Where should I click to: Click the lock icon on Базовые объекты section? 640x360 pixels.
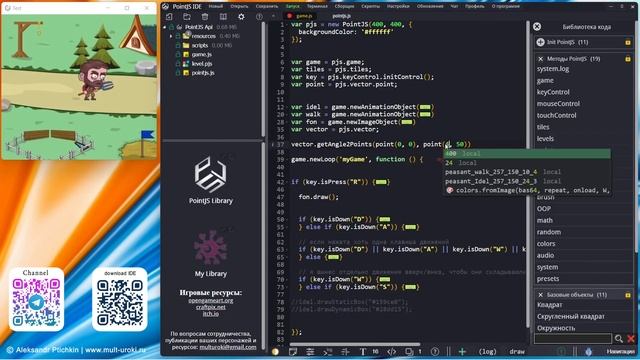point(628,295)
